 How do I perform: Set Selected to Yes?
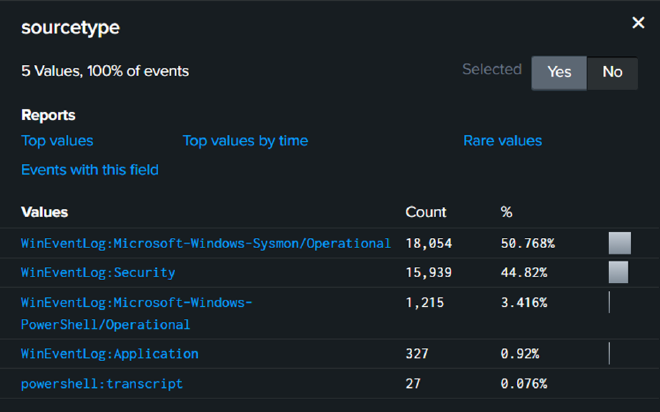click(x=559, y=72)
